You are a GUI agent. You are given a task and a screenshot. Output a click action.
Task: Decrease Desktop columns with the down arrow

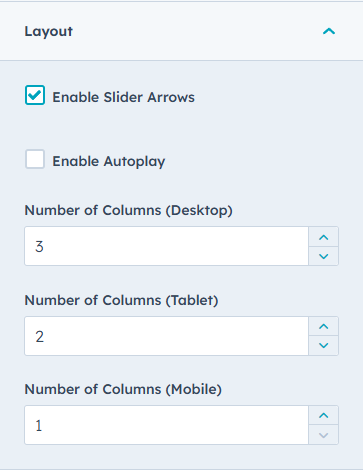tap(324, 256)
